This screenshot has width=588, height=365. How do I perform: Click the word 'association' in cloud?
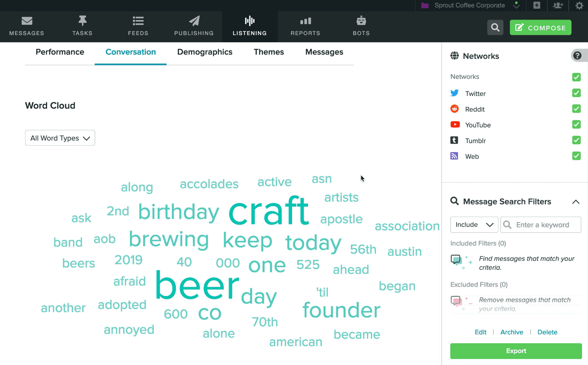click(x=407, y=226)
